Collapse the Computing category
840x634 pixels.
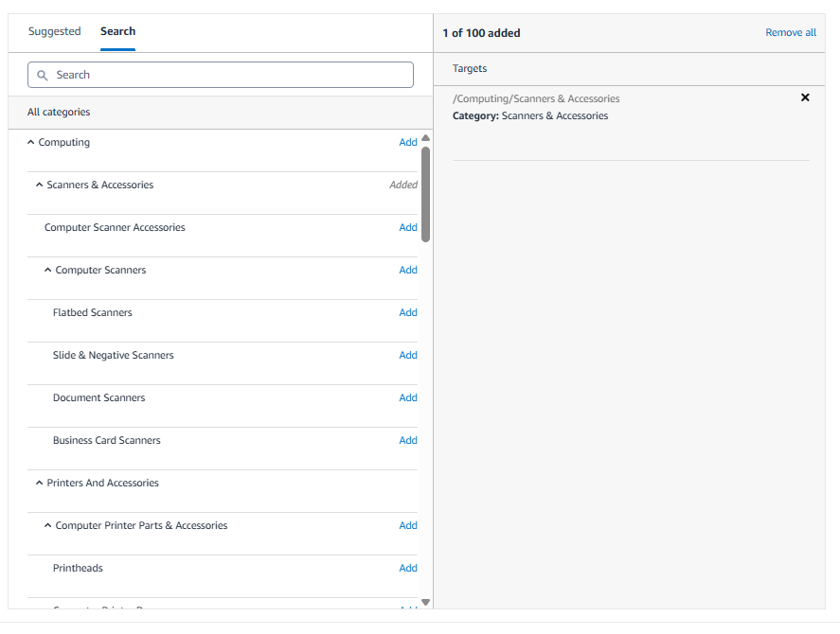click(x=29, y=142)
